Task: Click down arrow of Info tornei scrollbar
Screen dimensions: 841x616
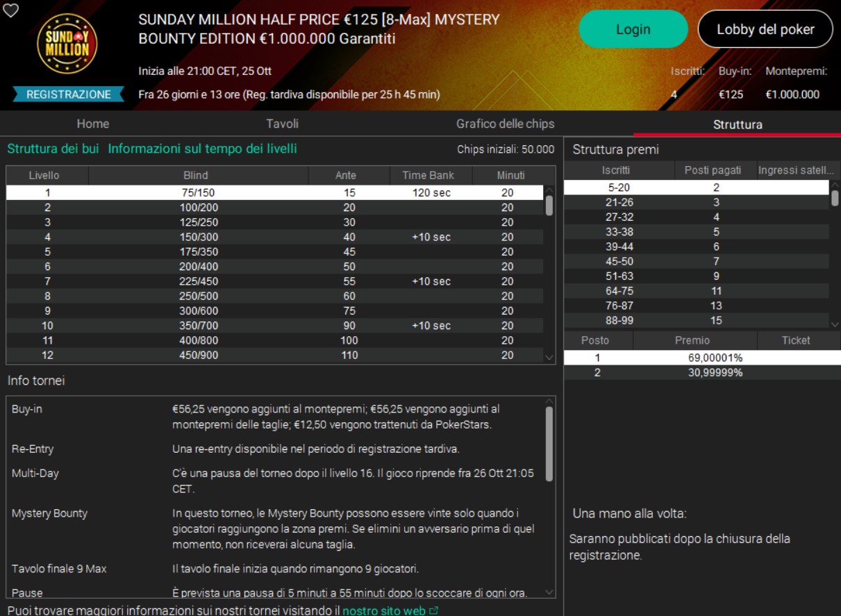Action: [551, 592]
